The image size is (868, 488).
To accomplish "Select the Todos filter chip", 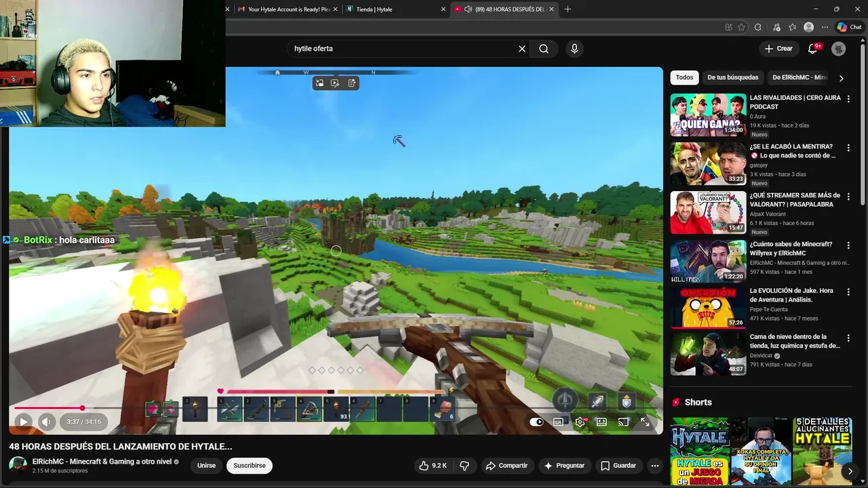I will pyautogui.click(x=684, y=77).
